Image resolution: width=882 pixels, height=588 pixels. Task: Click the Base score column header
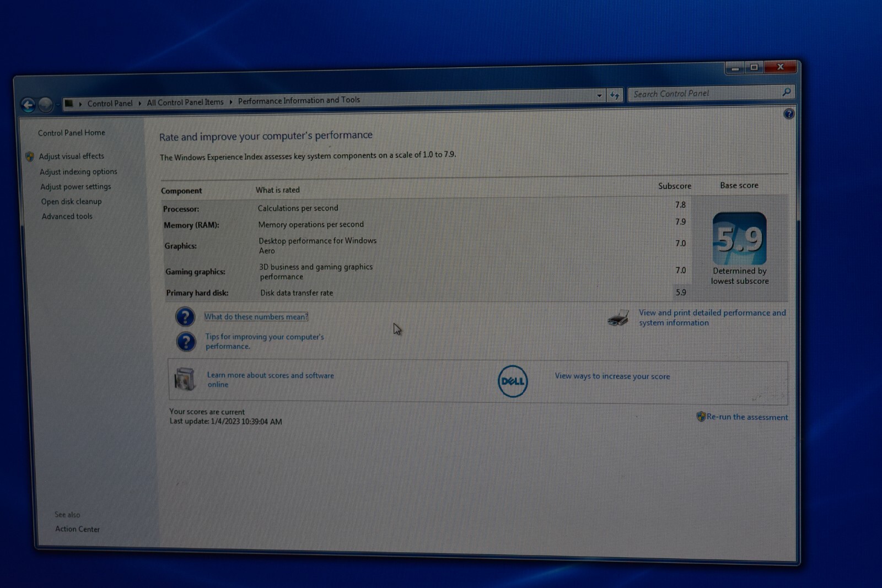coord(739,186)
